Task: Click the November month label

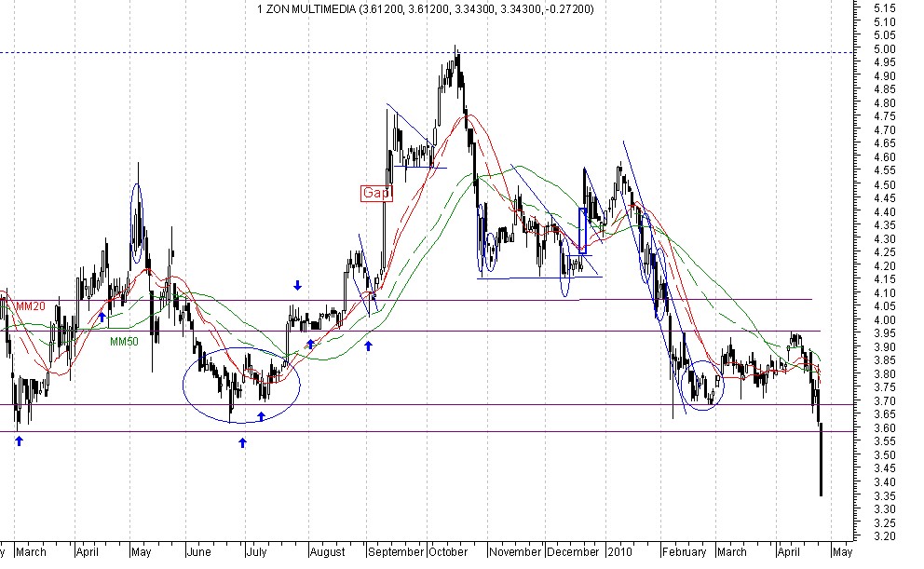Action: point(515,552)
